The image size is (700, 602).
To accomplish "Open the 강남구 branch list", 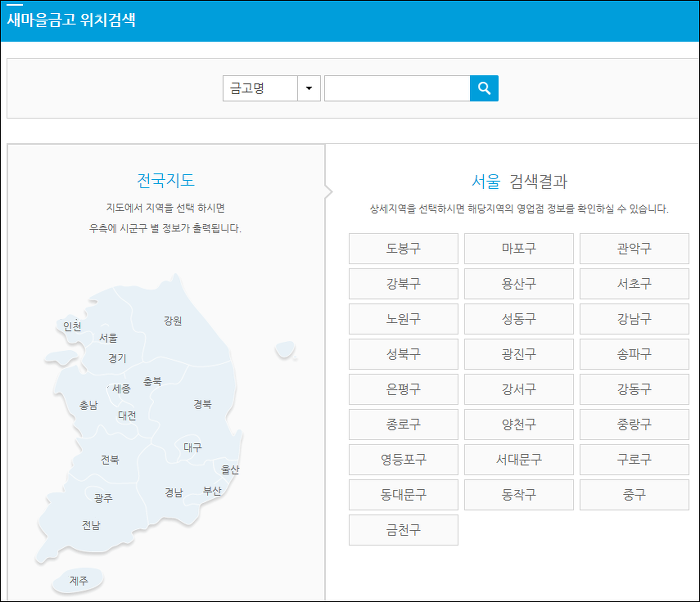I will coord(634,319).
